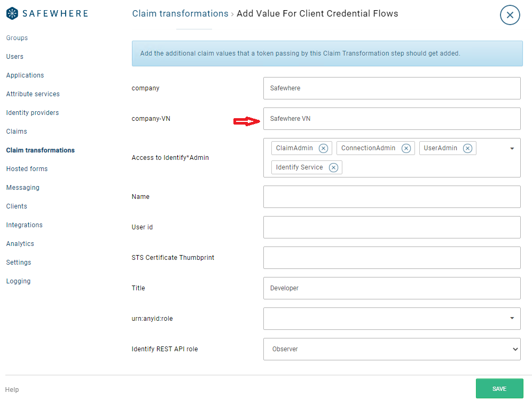Screen dimensions: 532x401
Task: Go to Applications section
Action: 25,75
